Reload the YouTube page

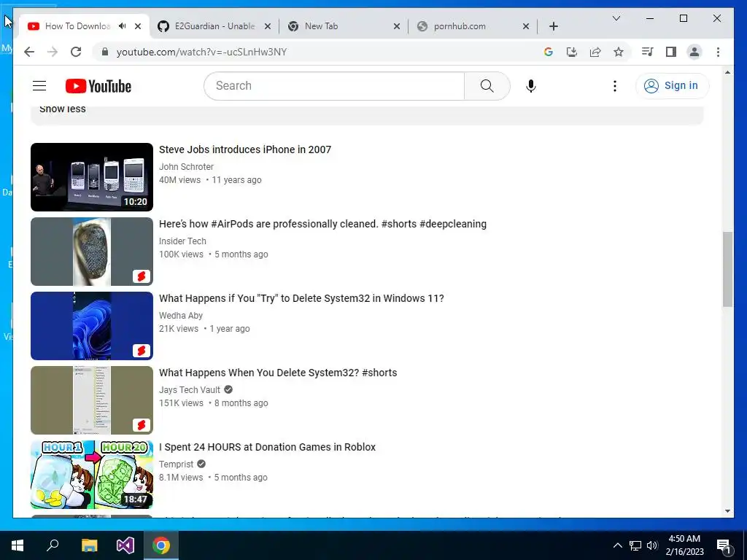76,52
